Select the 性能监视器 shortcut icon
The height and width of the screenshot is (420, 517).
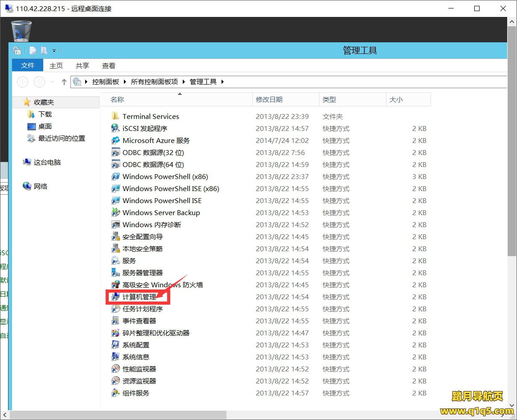coord(115,369)
